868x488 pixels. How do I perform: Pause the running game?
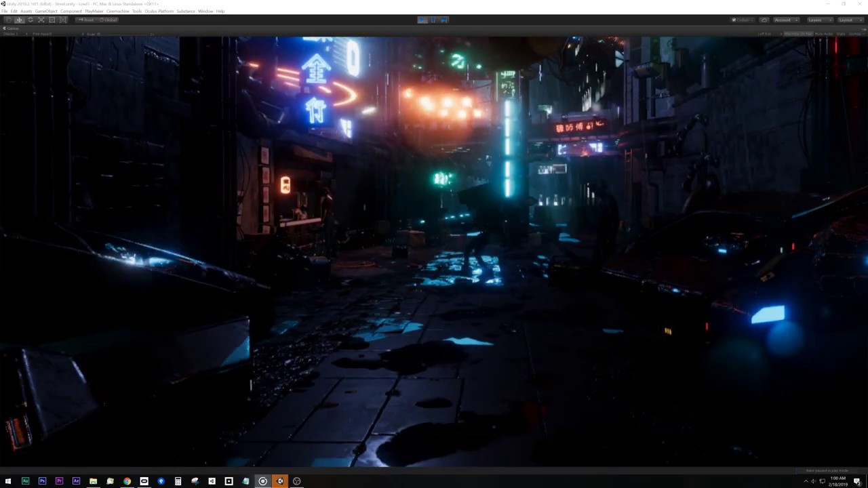click(x=433, y=20)
